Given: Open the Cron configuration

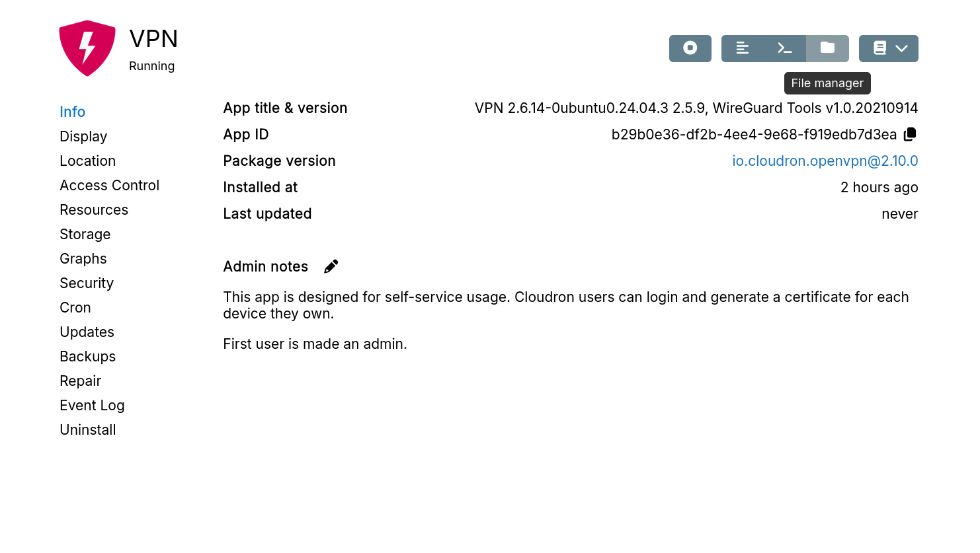Looking at the screenshot, I should click(x=75, y=307).
